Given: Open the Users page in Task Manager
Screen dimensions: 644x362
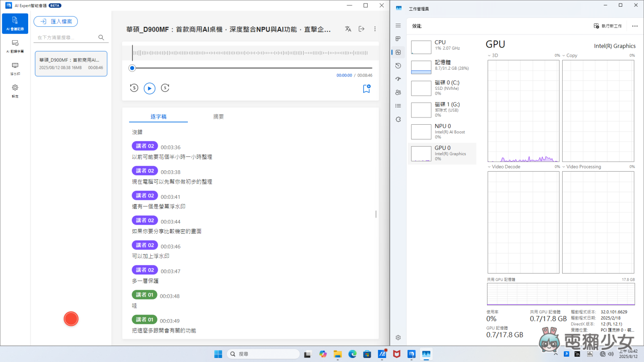Looking at the screenshot, I should click(x=398, y=93).
